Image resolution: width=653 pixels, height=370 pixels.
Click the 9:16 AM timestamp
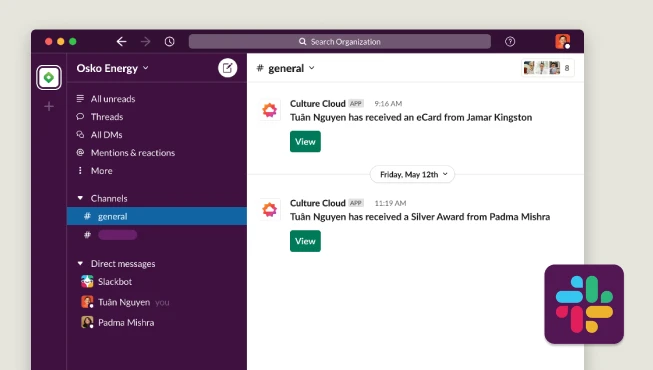pyautogui.click(x=388, y=104)
